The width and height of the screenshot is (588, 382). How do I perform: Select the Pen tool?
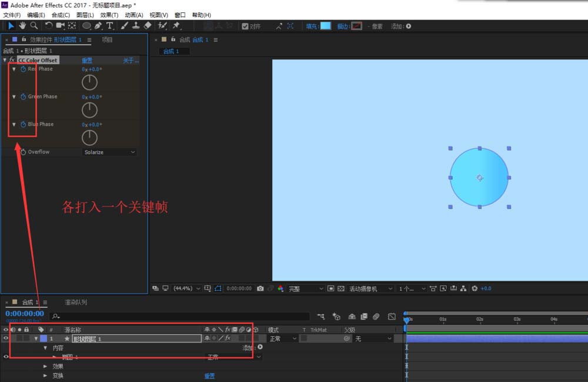tap(98, 26)
